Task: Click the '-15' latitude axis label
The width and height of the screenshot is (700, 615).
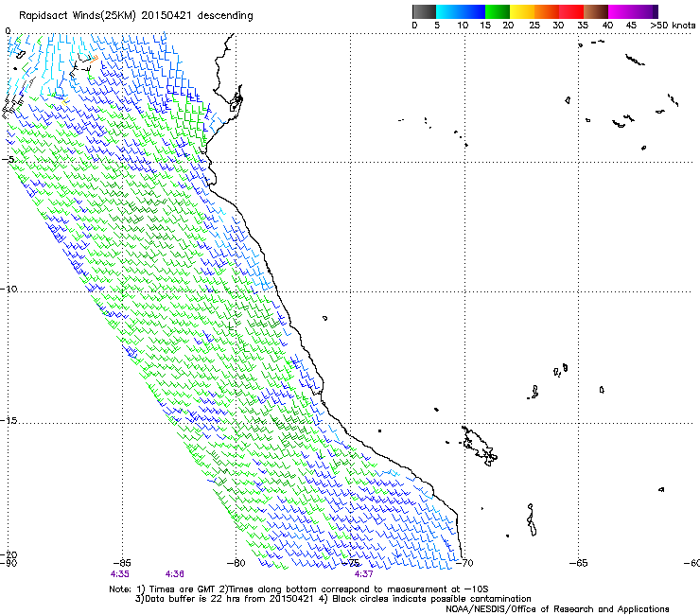Action: tap(9, 421)
